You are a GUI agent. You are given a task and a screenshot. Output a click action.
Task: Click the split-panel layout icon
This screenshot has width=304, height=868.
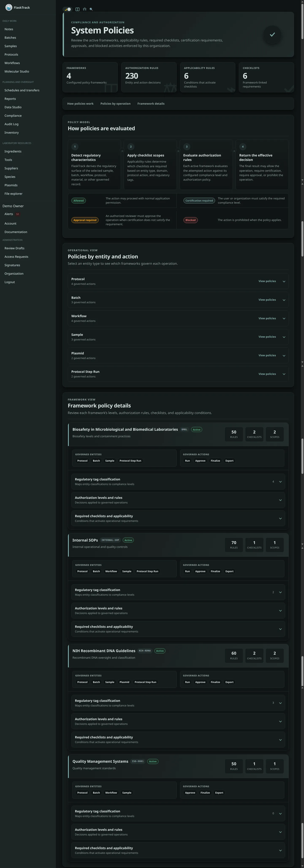(x=77, y=10)
